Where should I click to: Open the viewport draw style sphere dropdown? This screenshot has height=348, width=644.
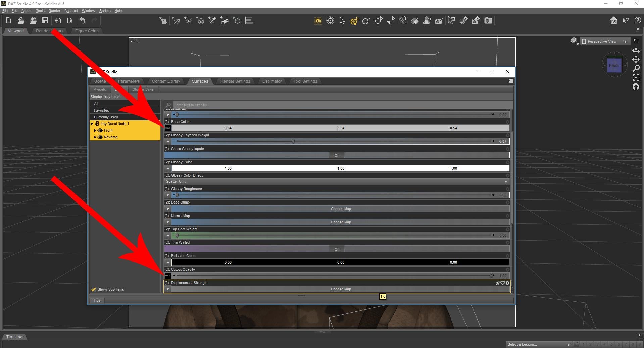[575, 41]
